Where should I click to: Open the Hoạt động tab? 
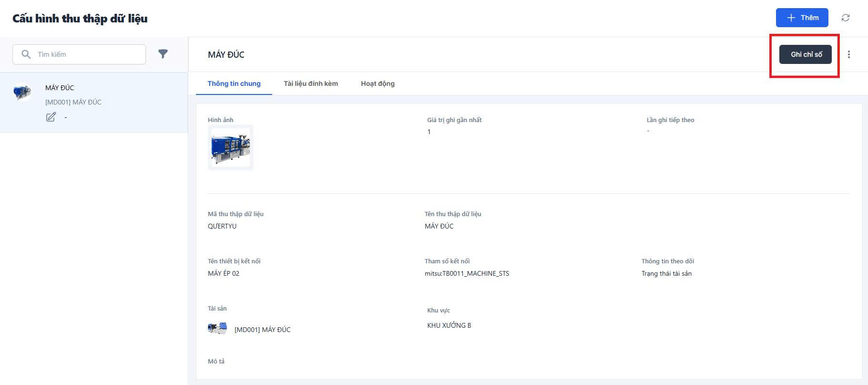(378, 83)
